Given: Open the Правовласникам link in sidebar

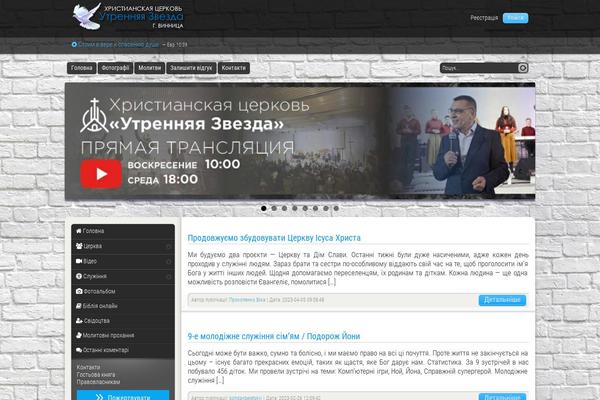Looking at the screenshot, I should pos(98,382).
